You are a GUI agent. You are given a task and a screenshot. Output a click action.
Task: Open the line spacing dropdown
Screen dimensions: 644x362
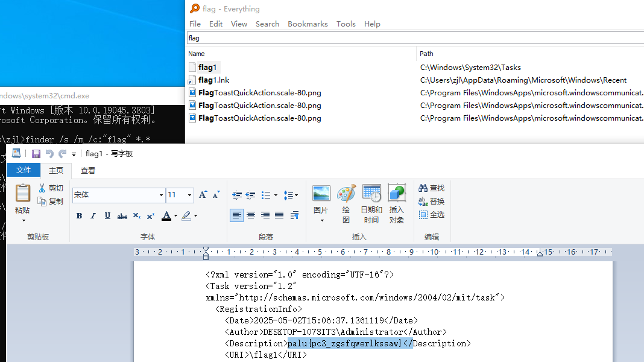click(291, 195)
